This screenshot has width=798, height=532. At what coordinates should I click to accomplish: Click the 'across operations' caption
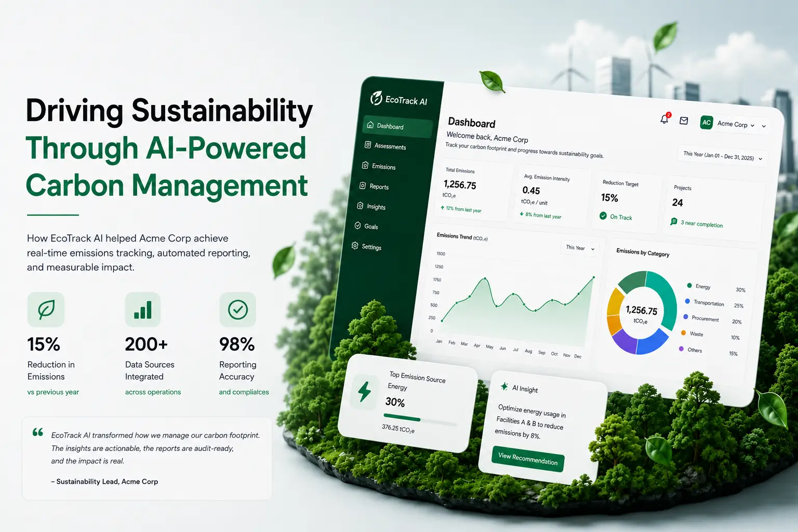(153, 392)
